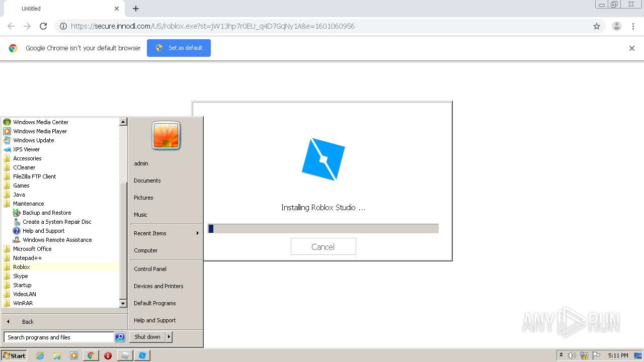Reload the current page
The width and height of the screenshot is (644, 362).
[43, 26]
